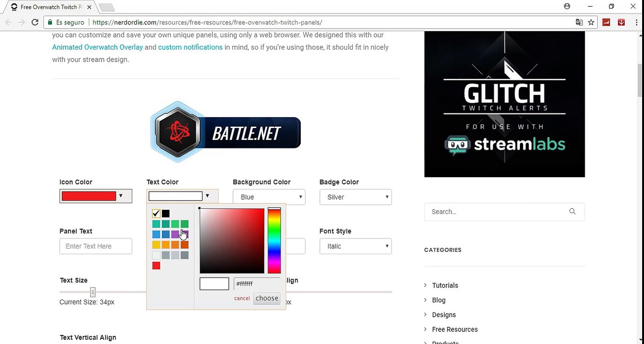Screen dimensions: 644x344
Task: Open the Free Resources category
Action: (x=455, y=329)
